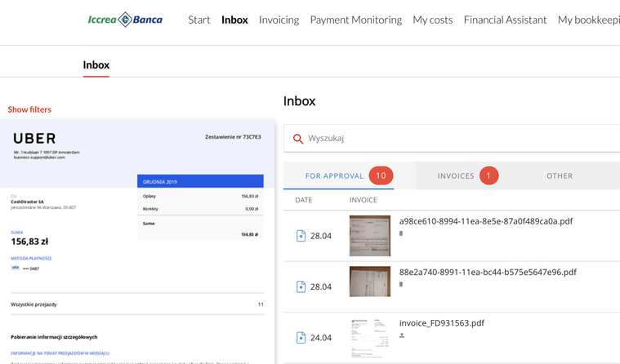Open Invoicing in the top menu
Screen dimensions: 620x364
coord(279,20)
